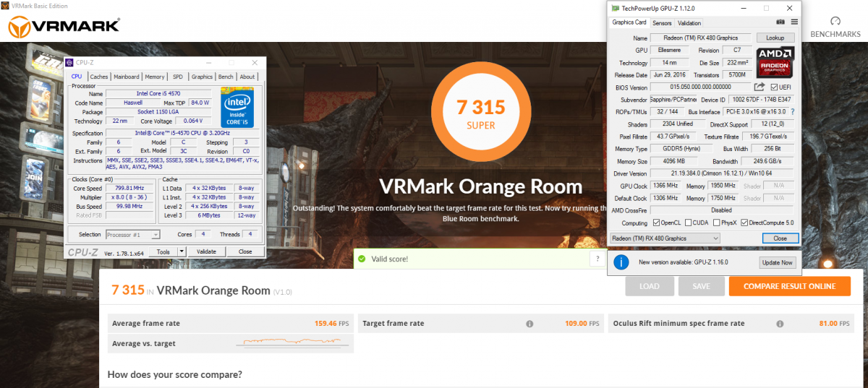Click the Target frame rate info icon

click(x=529, y=324)
